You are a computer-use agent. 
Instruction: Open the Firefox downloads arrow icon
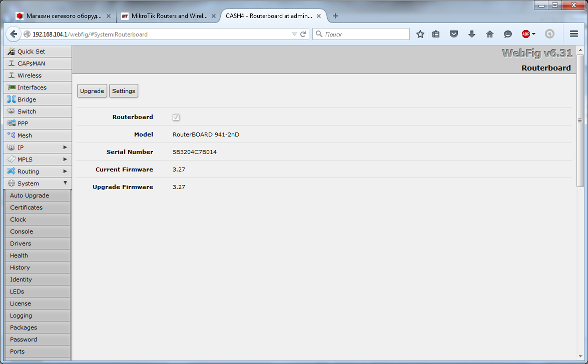coord(471,34)
